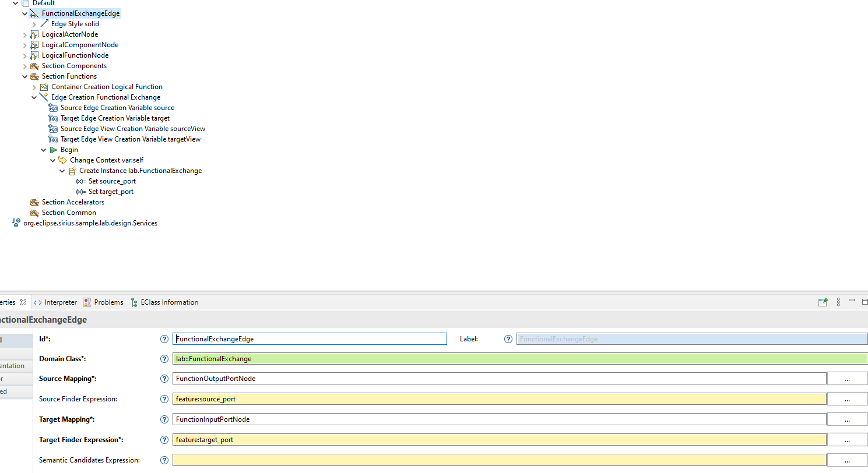868x473 pixels.
Task: Click the Change Context var:self icon
Action: coord(63,160)
